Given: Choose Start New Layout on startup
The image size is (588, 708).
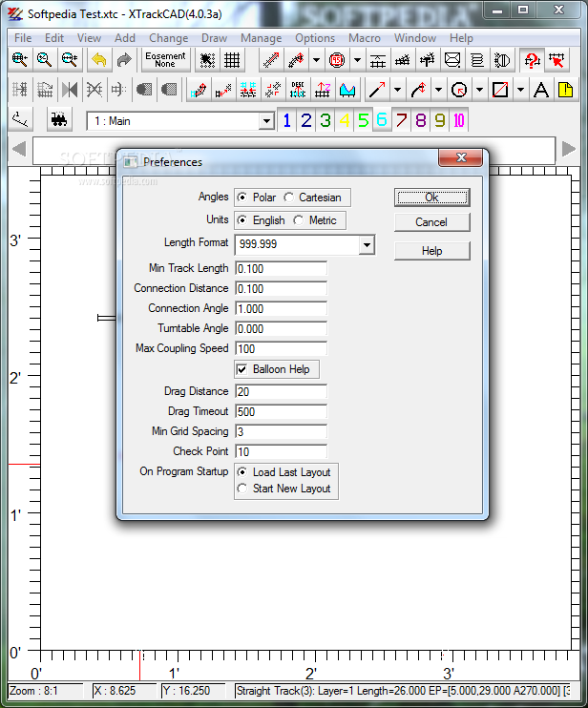Looking at the screenshot, I should click(242, 489).
